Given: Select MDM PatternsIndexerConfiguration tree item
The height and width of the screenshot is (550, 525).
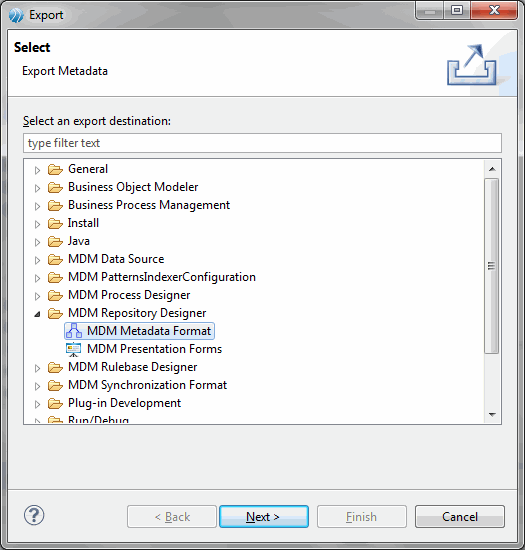Looking at the screenshot, I should (162, 277).
